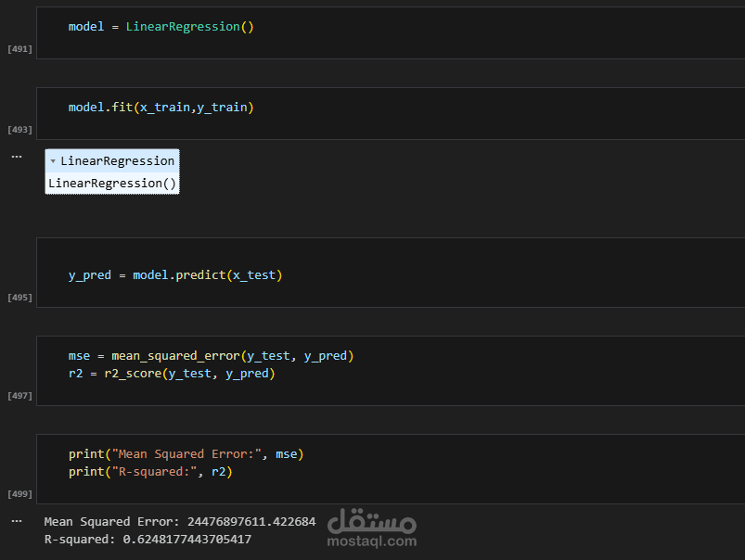This screenshot has height=560, width=745.
Task: Click the print "Mean Squared Error:" line
Action: tap(186, 454)
